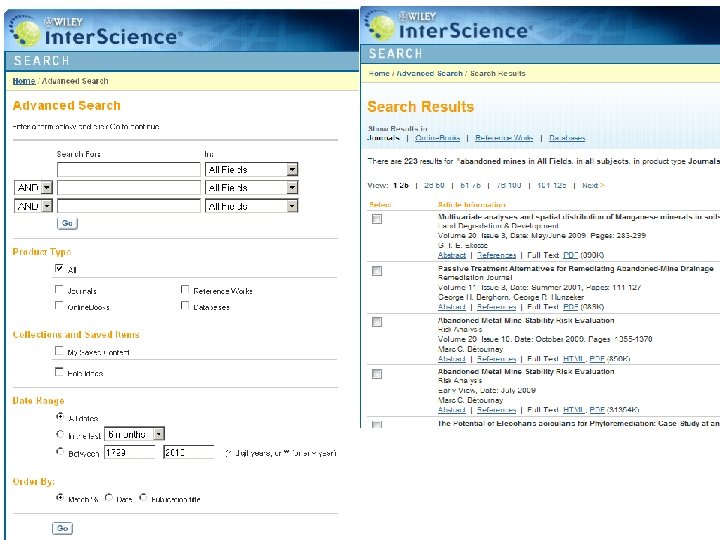Select the October 2009 Risk Evaluation article checkbox
The image size is (720, 540).
377,322
